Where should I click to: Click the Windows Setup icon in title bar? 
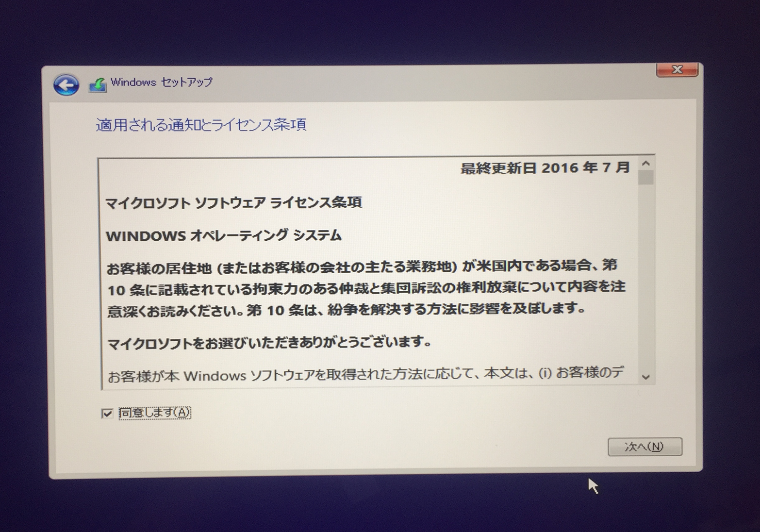98,84
